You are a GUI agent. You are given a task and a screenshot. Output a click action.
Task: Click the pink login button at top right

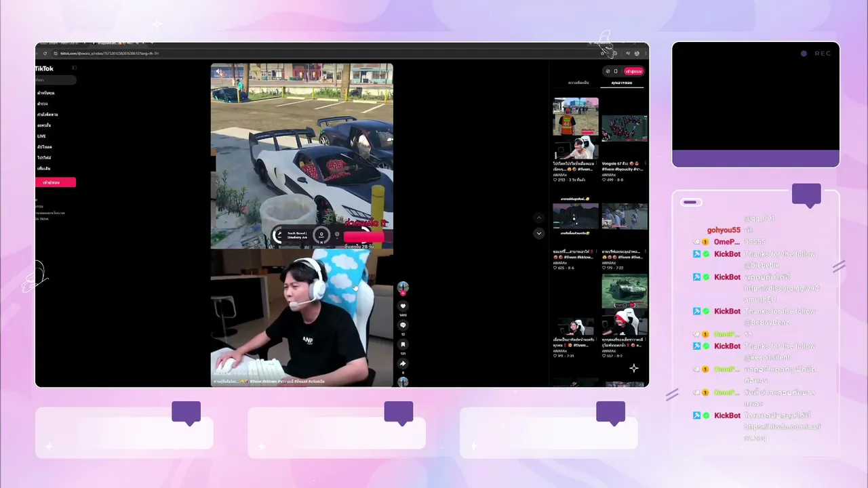(x=634, y=71)
